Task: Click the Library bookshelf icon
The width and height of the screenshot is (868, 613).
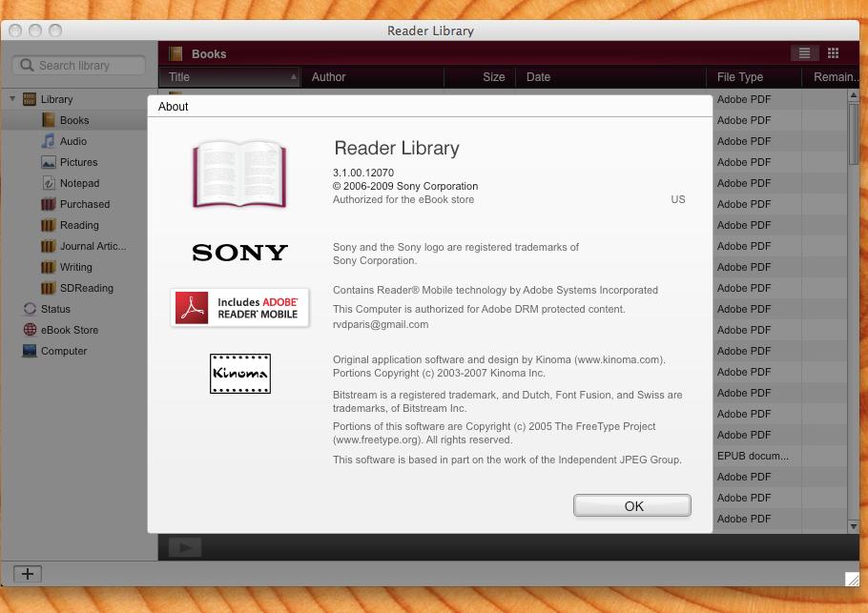Action: (30, 99)
